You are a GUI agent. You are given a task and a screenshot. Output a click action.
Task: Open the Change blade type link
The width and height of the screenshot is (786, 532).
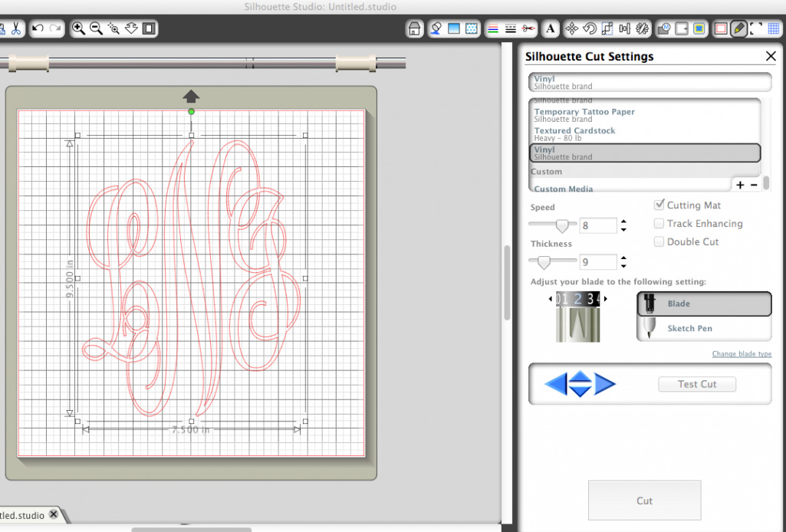[x=742, y=353]
